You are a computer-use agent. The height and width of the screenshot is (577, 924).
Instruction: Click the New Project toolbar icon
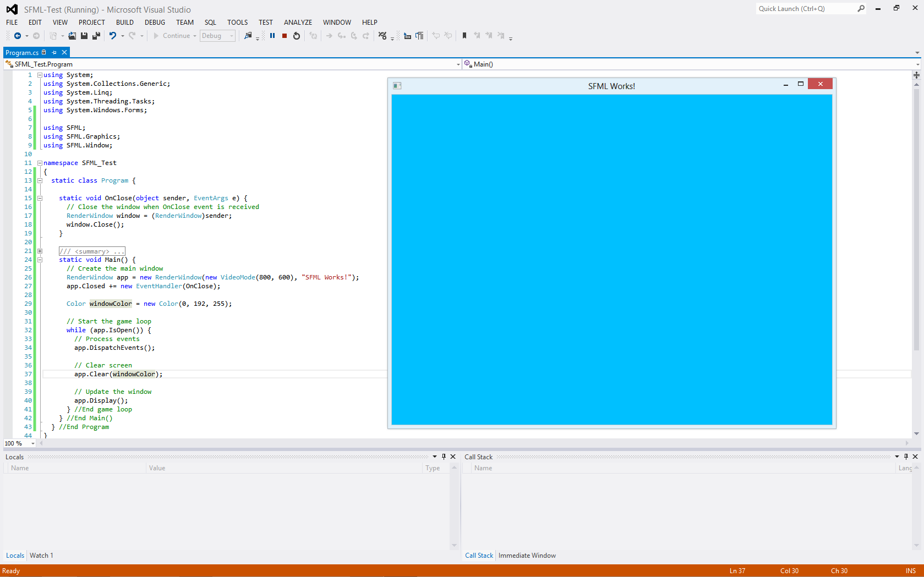(x=53, y=36)
